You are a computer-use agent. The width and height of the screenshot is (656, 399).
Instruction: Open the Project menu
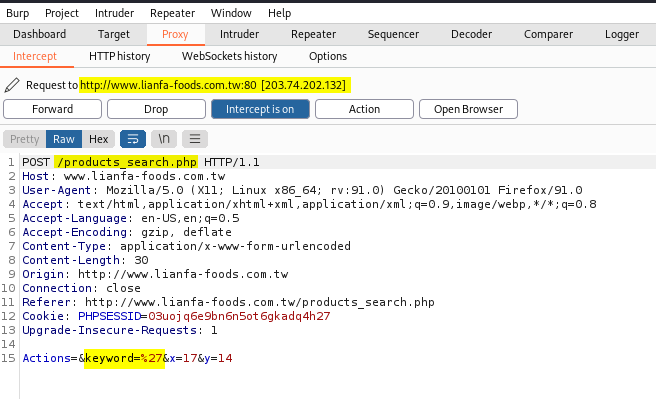click(x=62, y=13)
